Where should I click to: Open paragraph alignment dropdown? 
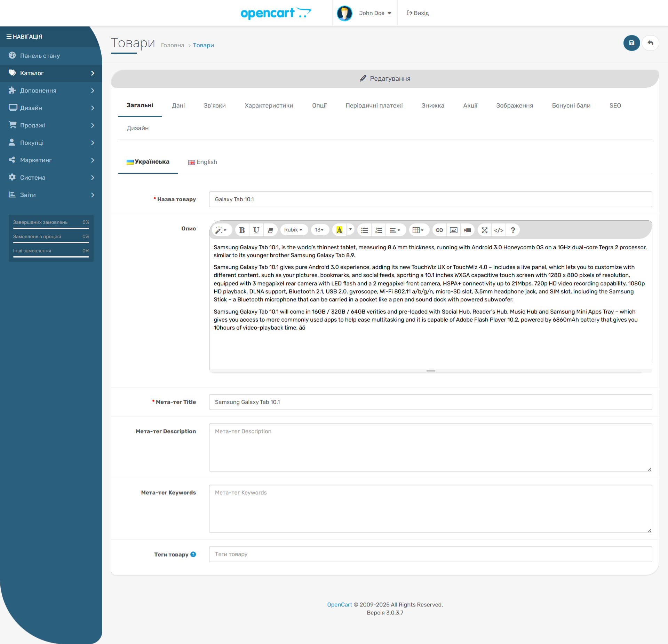pyautogui.click(x=396, y=230)
